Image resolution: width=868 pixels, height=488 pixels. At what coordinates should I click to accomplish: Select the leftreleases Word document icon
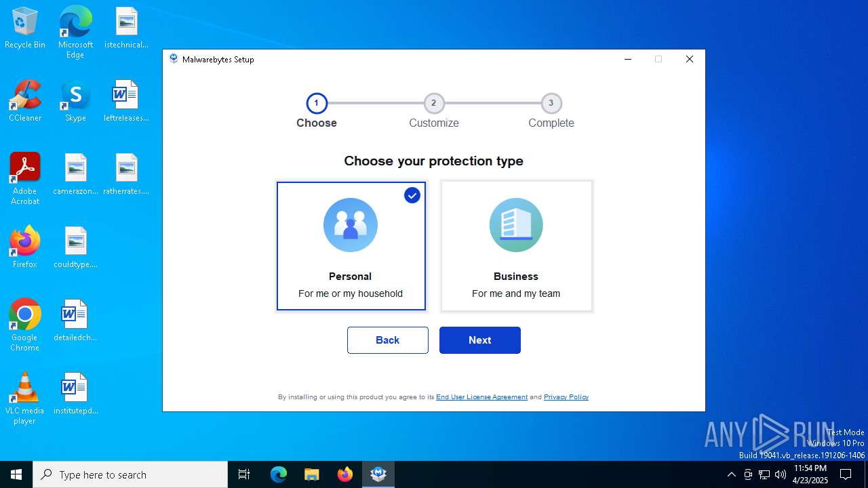[126, 102]
